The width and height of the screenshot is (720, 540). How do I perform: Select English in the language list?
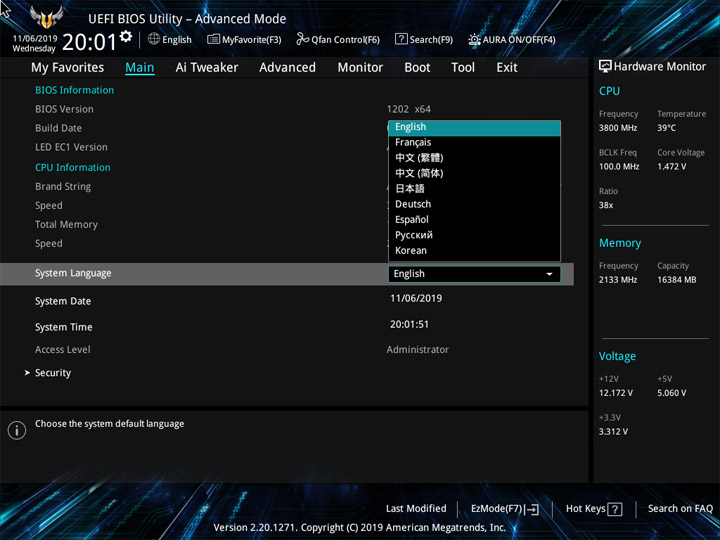click(x=474, y=127)
